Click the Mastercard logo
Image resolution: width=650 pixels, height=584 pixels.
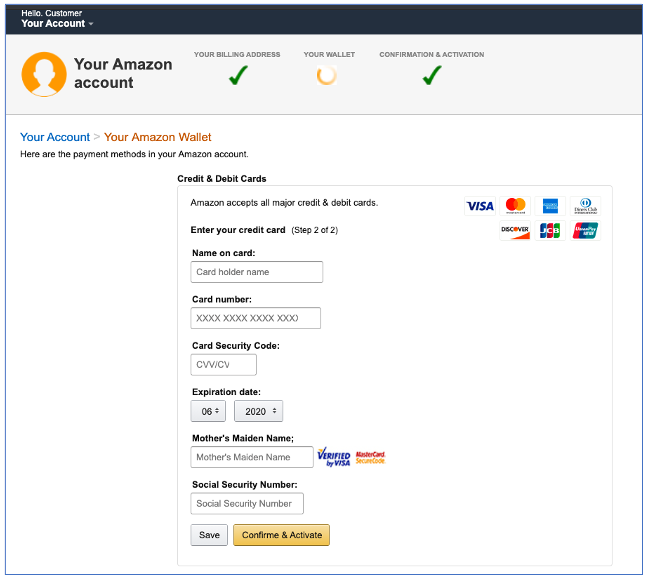point(515,206)
